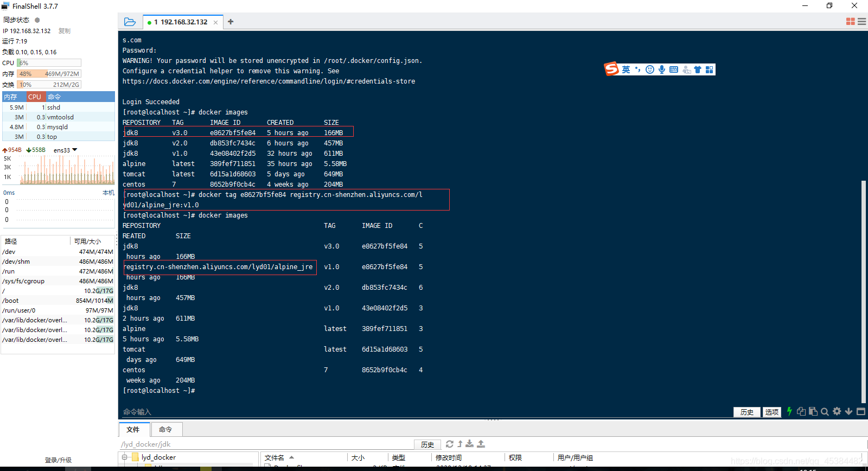Image resolution: width=868 pixels, height=471 pixels.
Task: Add a new session tab with plus
Action: 231,22
